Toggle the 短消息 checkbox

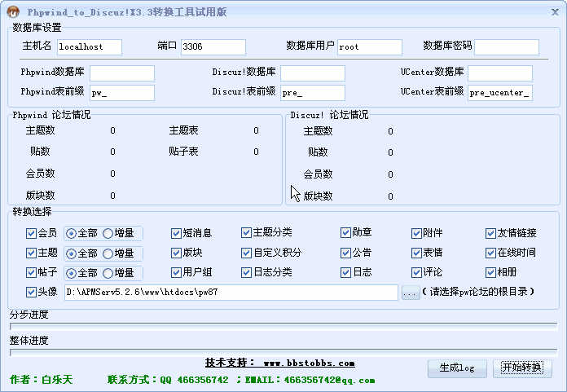pyautogui.click(x=176, y=233)
